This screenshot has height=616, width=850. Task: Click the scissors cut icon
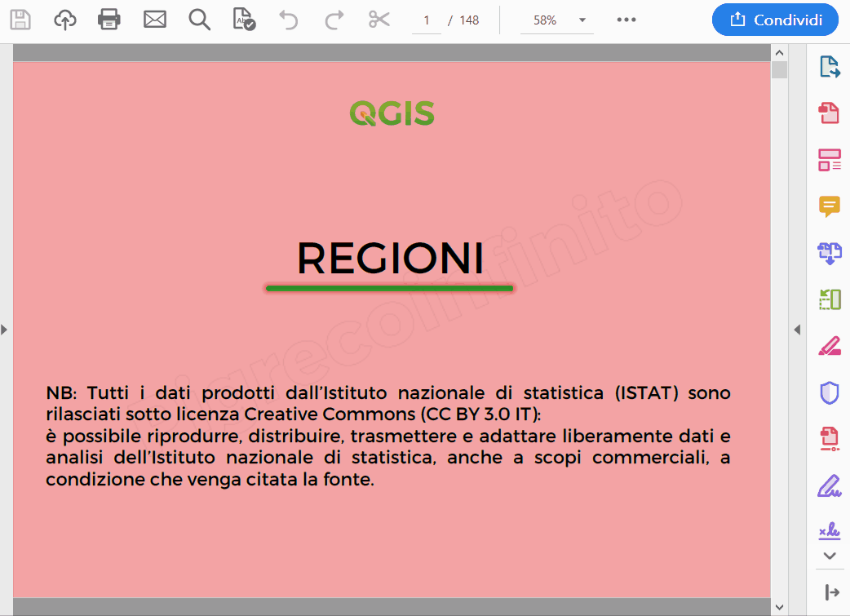click(x=379, y=20)
